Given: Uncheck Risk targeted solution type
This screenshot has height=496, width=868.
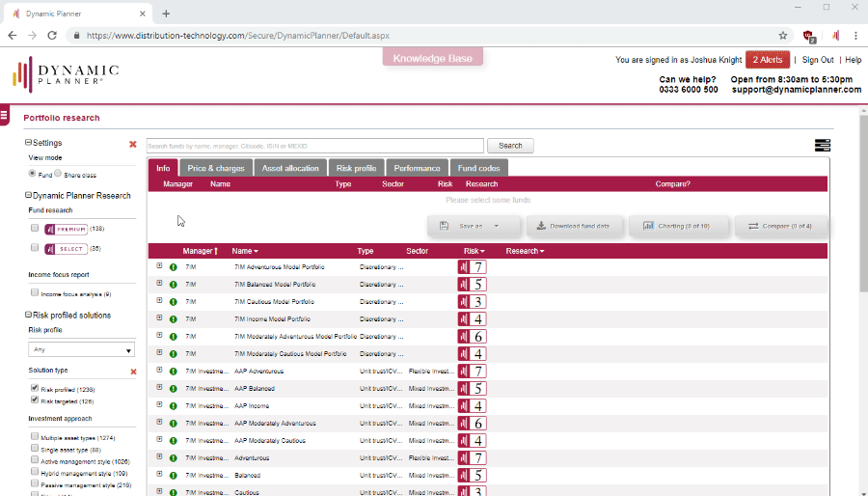Looking at the screenshot, I should [35, 400].
